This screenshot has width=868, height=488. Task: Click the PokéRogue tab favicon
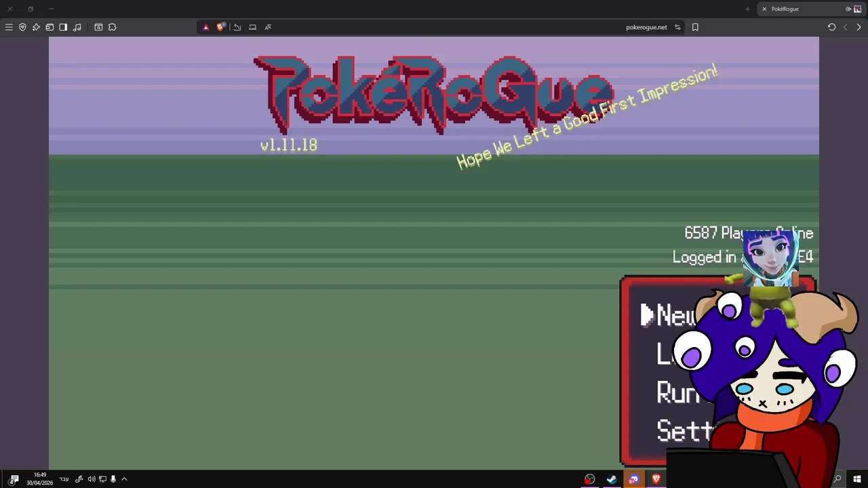tap(857, 9)
